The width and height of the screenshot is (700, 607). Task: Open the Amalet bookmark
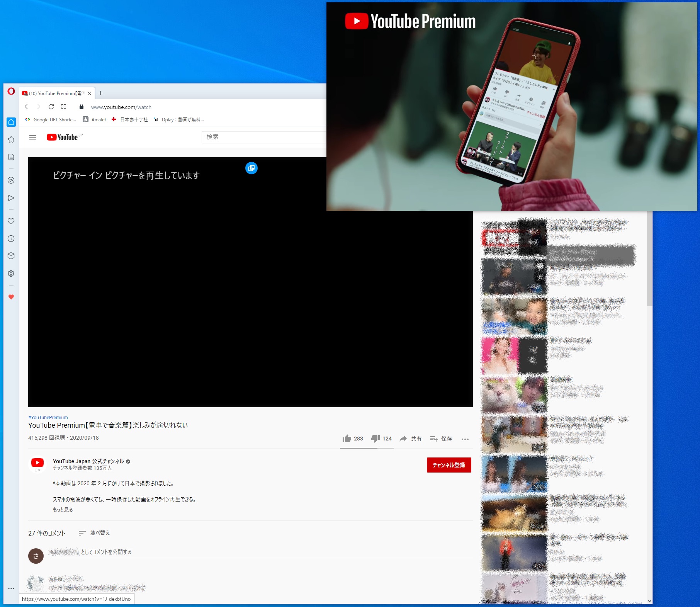pyautogui.click(x=94, y=119)
